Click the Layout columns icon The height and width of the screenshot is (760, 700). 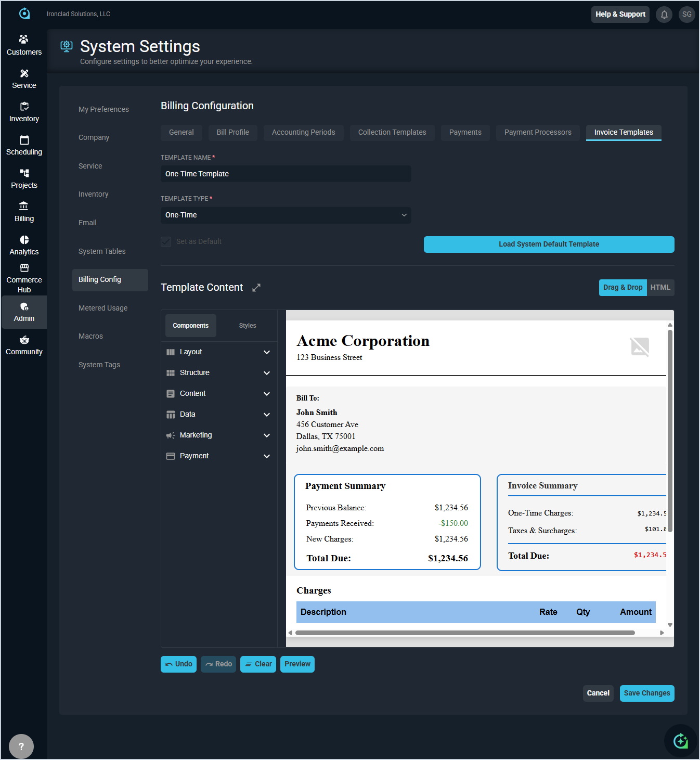coord(171,352)
